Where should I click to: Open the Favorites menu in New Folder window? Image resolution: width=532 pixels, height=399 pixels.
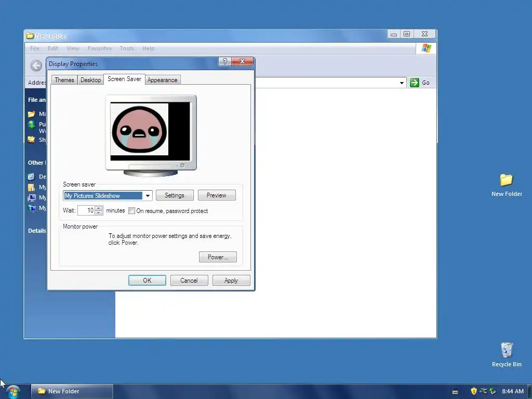click(99, 48)
